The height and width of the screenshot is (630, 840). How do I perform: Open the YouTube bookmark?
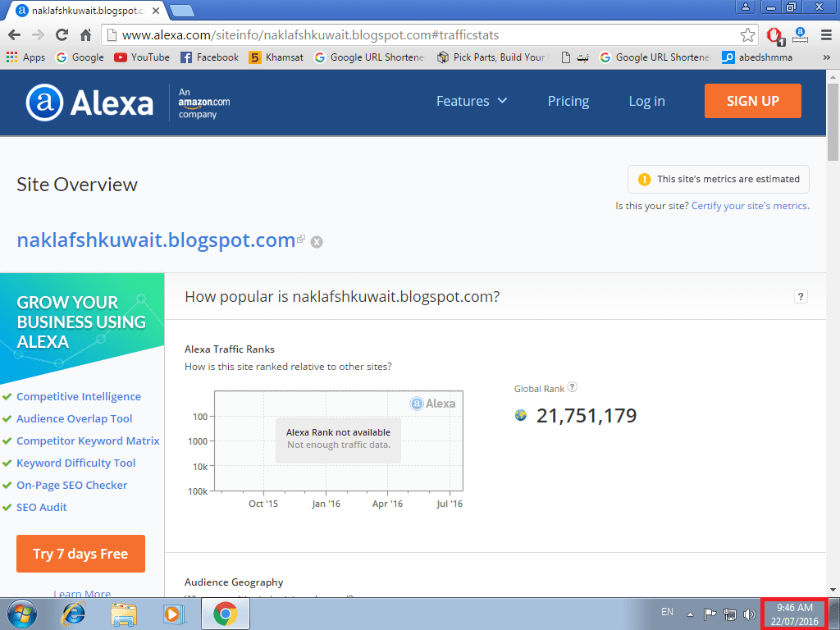142,57
